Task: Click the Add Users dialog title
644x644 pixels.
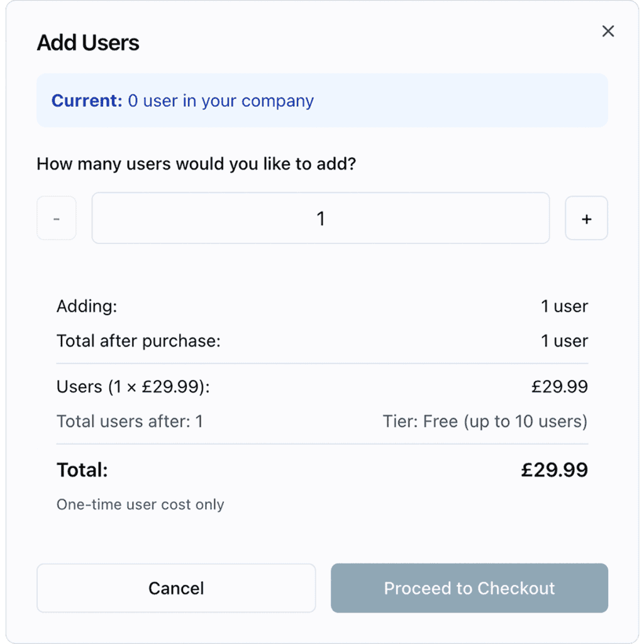Action: click(88, 43)
